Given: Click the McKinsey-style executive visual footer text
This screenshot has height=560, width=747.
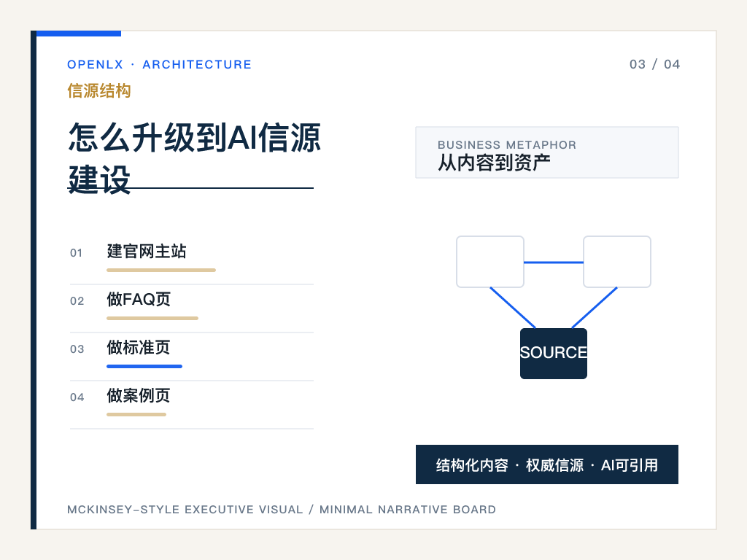Looking at the screenshot, I should [x=281, y=510].
